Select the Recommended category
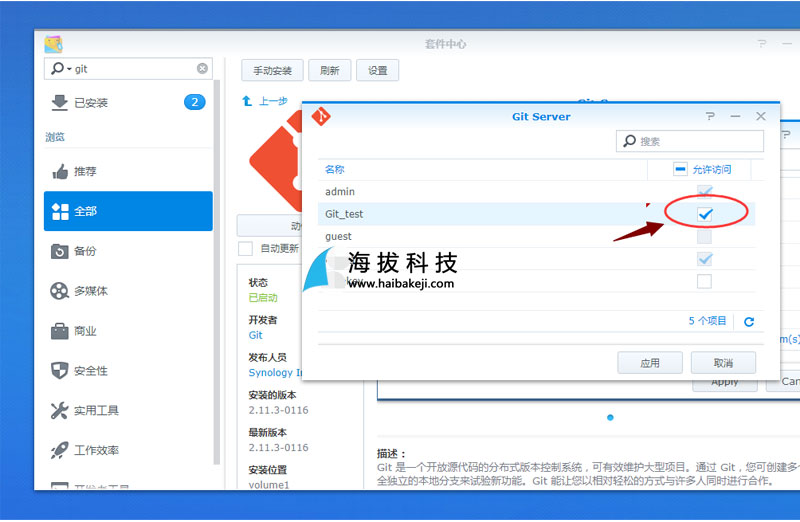 128,171
